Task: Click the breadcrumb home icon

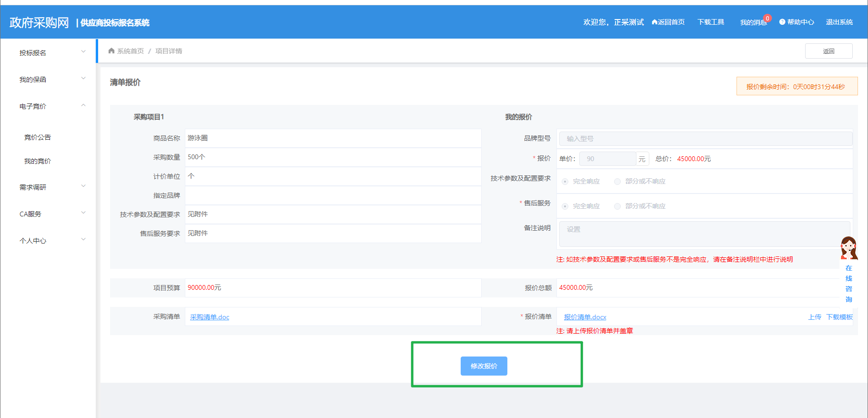Action: [111, 51]
